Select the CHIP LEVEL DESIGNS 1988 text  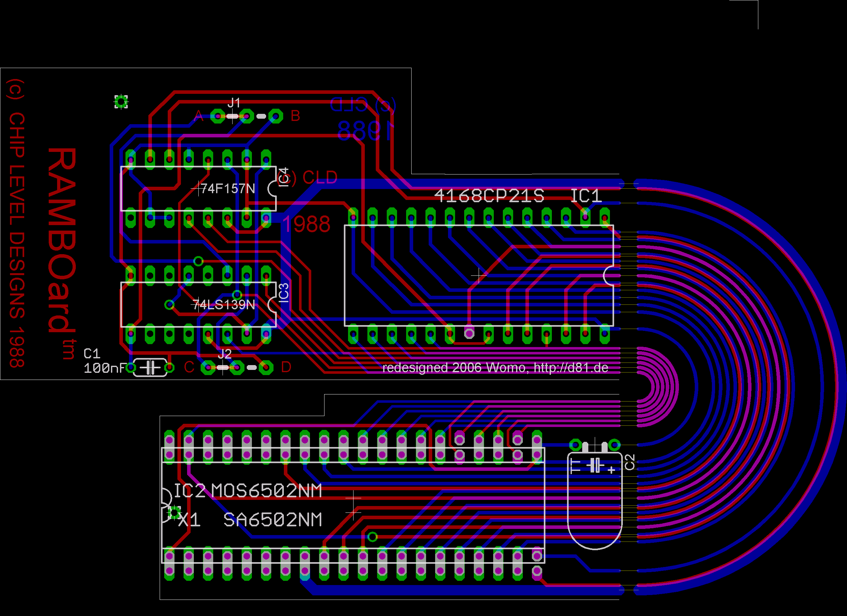pos(17,240)
